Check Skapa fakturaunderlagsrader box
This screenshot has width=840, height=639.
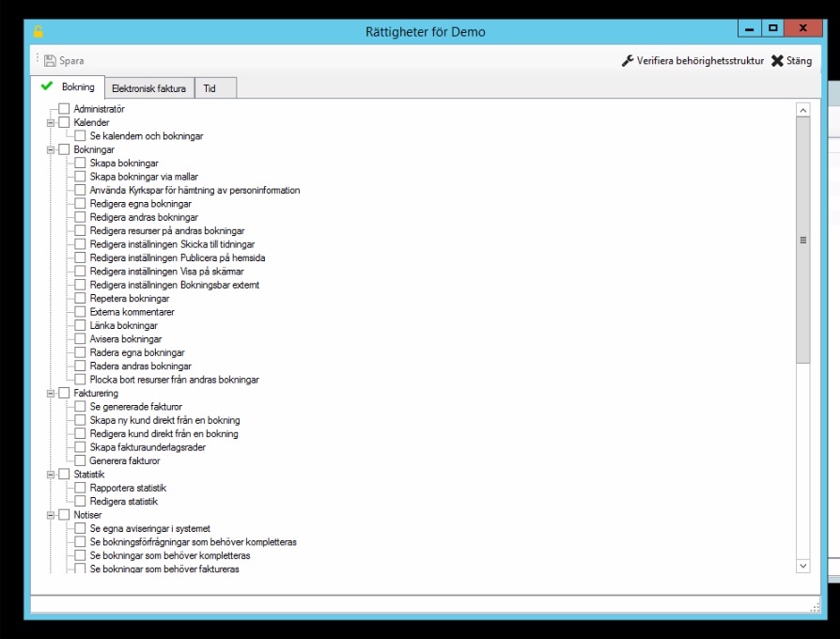point(80,446)
